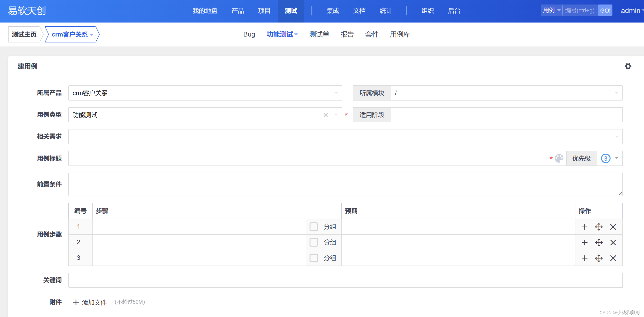This screenshot has width=644, height=317.
Task: Open the title color palette icon
Action: (559, 158)
